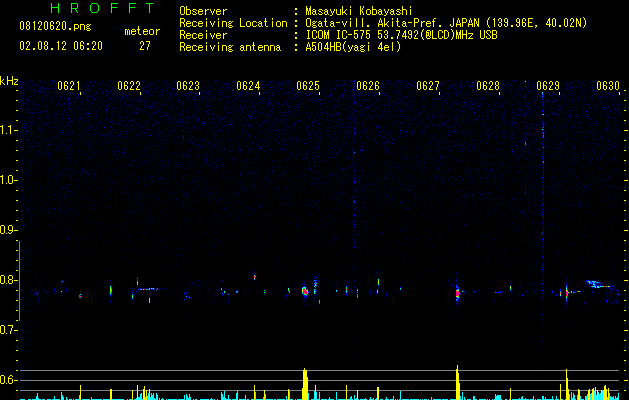
Task: Click the 0628 time marker
Action: click(488, 86)
